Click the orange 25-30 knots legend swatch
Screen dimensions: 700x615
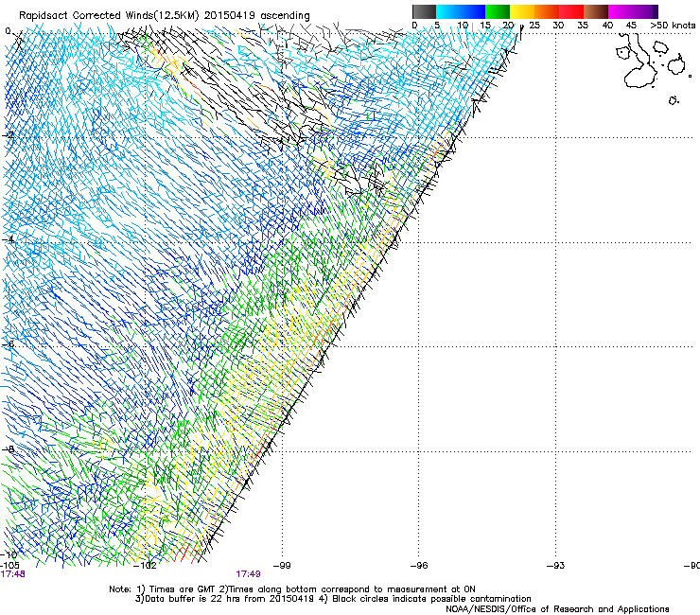[x=547, y=11]
